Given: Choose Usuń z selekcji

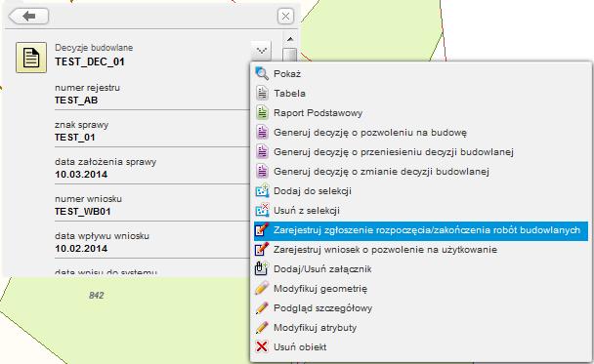Looking at the screenshot, I should (307, 211).
